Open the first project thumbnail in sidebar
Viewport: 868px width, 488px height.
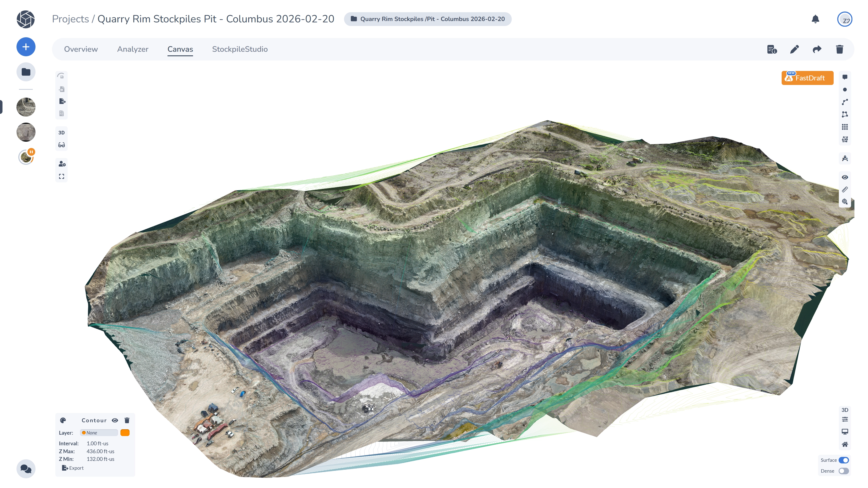click(x=26, y=107)
